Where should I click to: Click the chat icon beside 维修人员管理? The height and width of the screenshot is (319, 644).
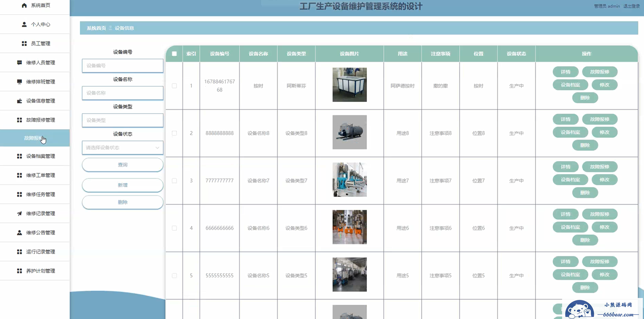[19, 63]
